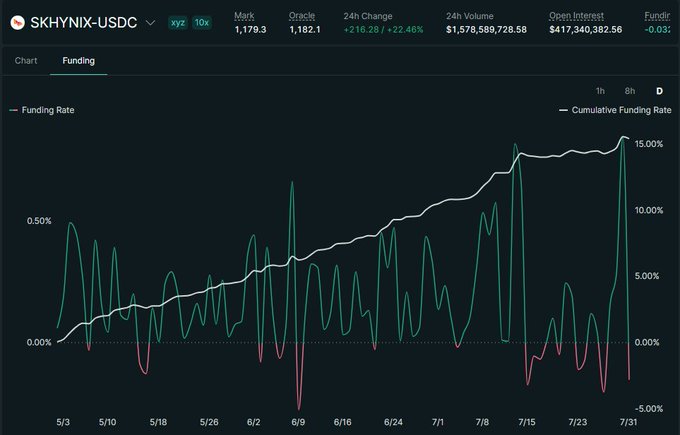The width and height of the screenshot is (680, 435).
Task: Click the 7/15 date label
Action: coord(527,422)
